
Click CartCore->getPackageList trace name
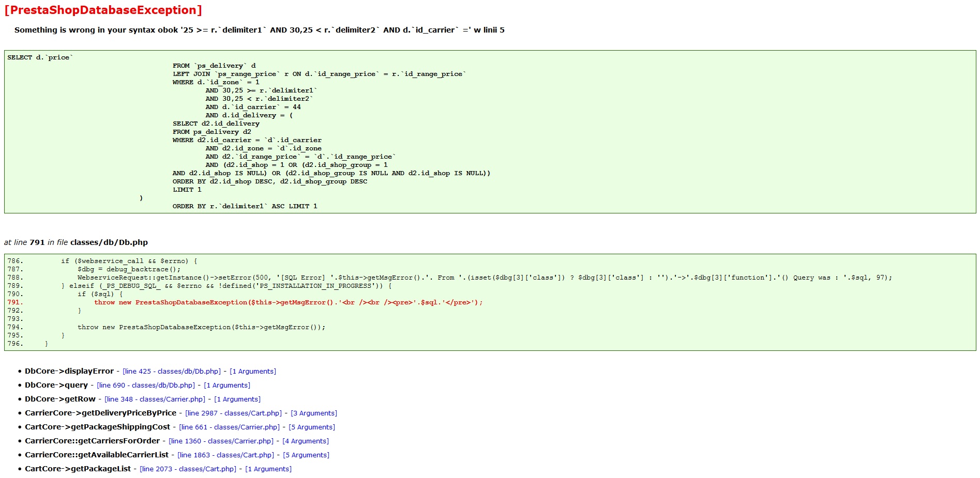[78, 469]
